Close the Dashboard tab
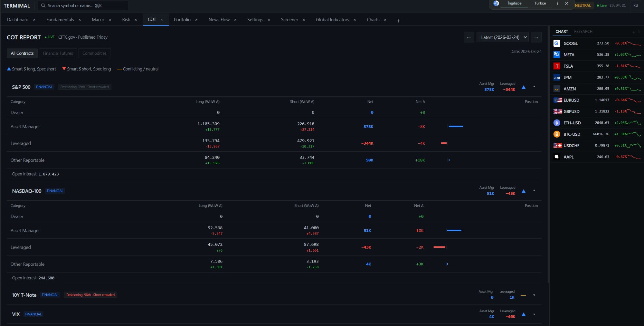Viewport: 644px width, 326px height. [x=34, y=20]
